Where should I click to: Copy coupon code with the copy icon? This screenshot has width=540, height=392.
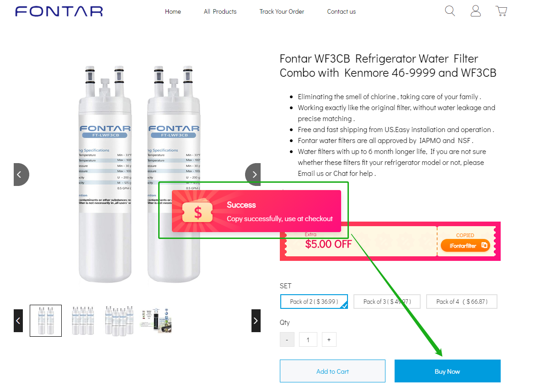coord(484,245)
